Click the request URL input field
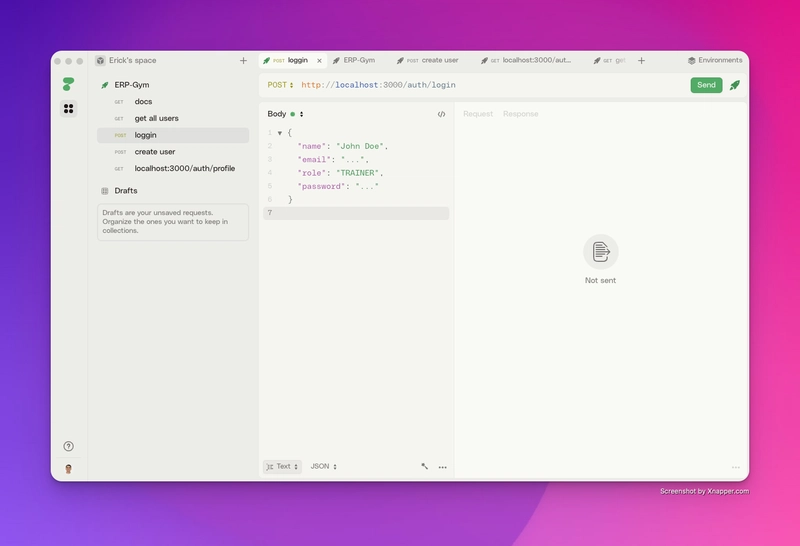The height and width of the screenshot is (546, 800). click(492, 85)
